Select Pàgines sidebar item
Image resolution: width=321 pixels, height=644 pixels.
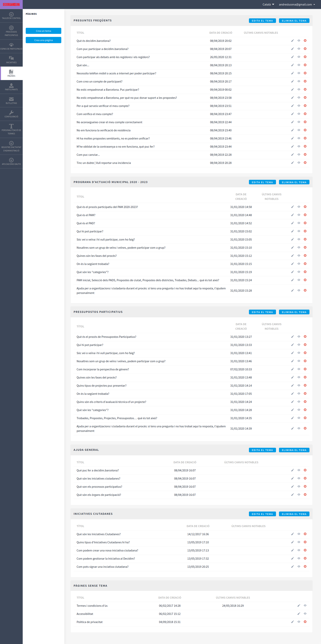[x=11, y=73]
